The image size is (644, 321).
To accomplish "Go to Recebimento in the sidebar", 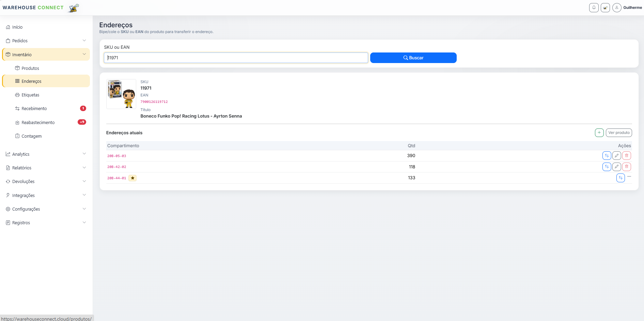I will pos(34,108).
